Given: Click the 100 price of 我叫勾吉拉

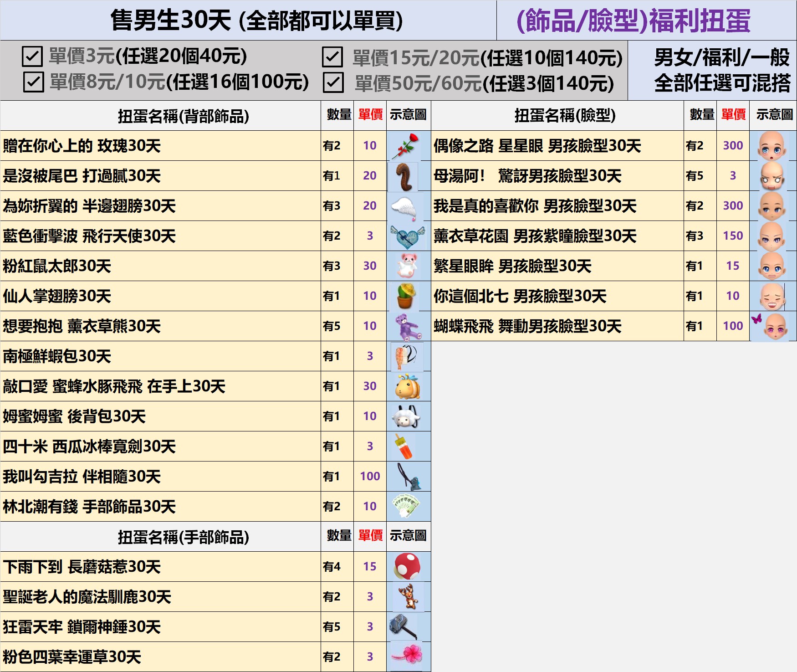Looking at the screenshot, I should [370, 477].
